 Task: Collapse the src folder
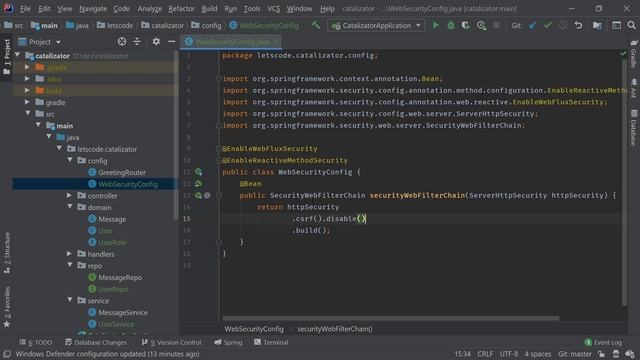pos(28,113)
